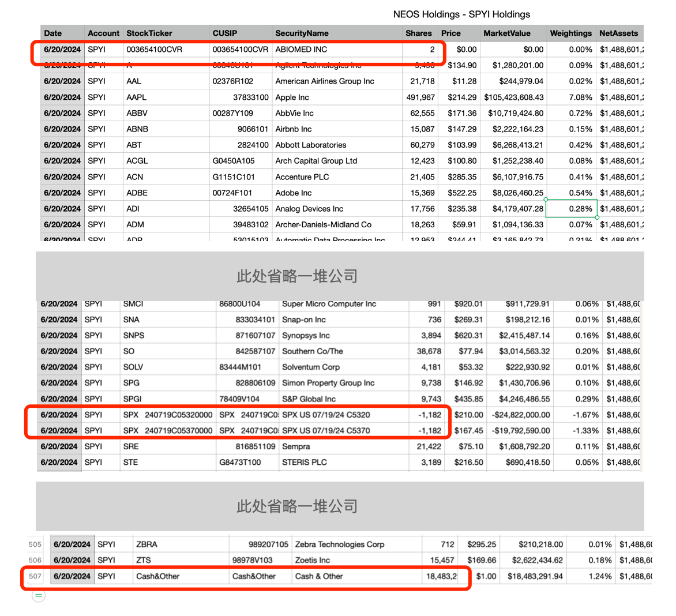Click the Date column header
Viewport: 676px width, 616px height.
tap(62, 33)
